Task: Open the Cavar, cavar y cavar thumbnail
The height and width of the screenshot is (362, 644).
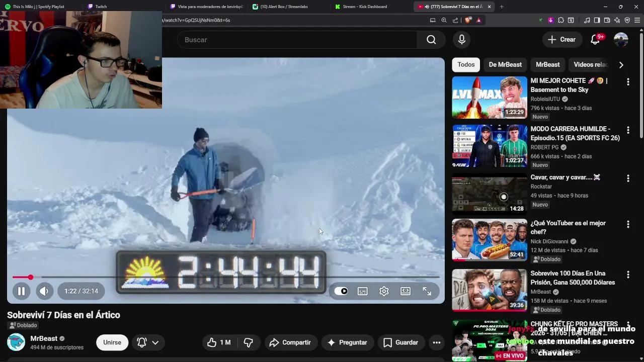Action: 490,194
